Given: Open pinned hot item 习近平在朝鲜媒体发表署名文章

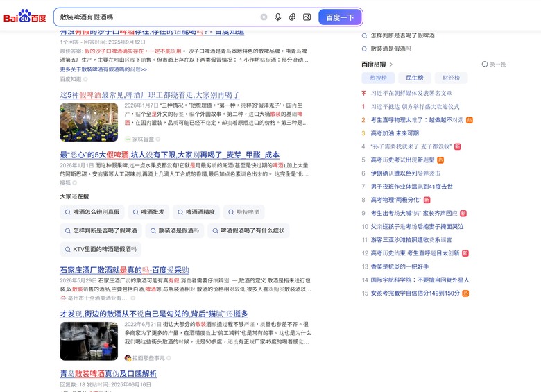Looking at the screenshot, I should (411, 93).
